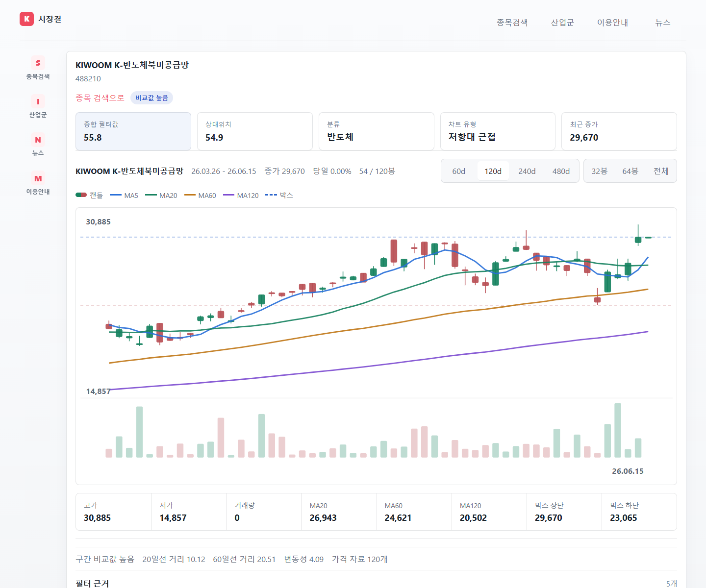The height and width of the screenshot is (588, 706).
Task: Click the 상대위치 54.9 card
Action: click(255, 131)
